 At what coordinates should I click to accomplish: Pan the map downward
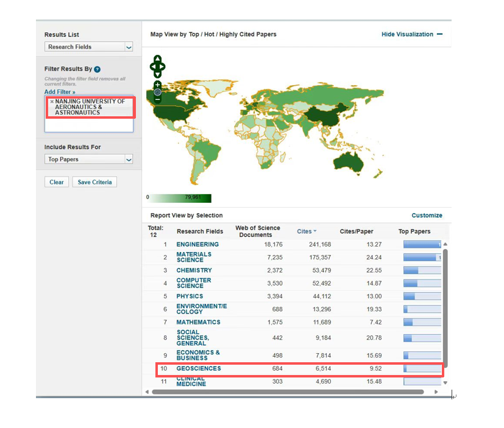click(157, 74)
